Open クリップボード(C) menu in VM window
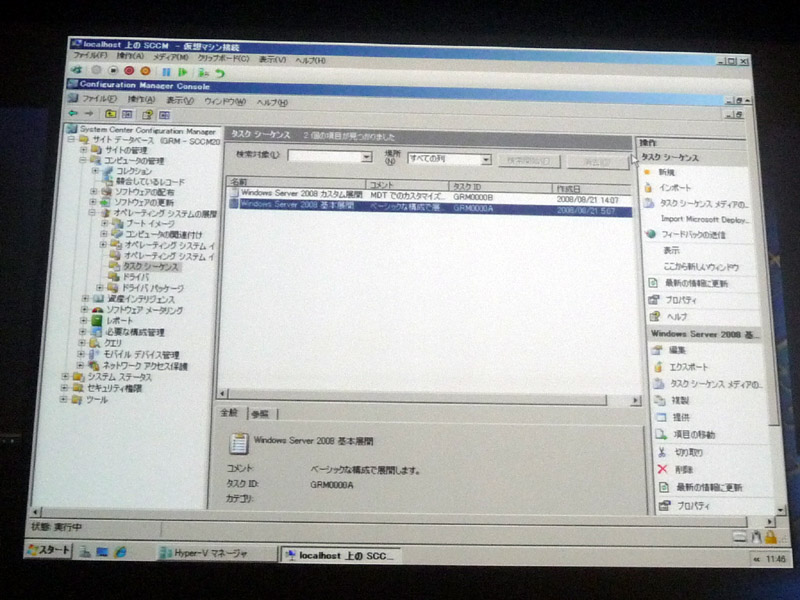Viewport: 800px width, 600px height. pos(223,58)
